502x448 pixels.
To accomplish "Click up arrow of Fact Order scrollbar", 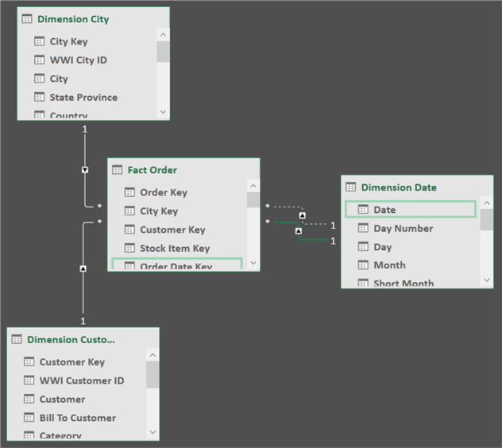I will pyautogui.click(x=253, y=186).
